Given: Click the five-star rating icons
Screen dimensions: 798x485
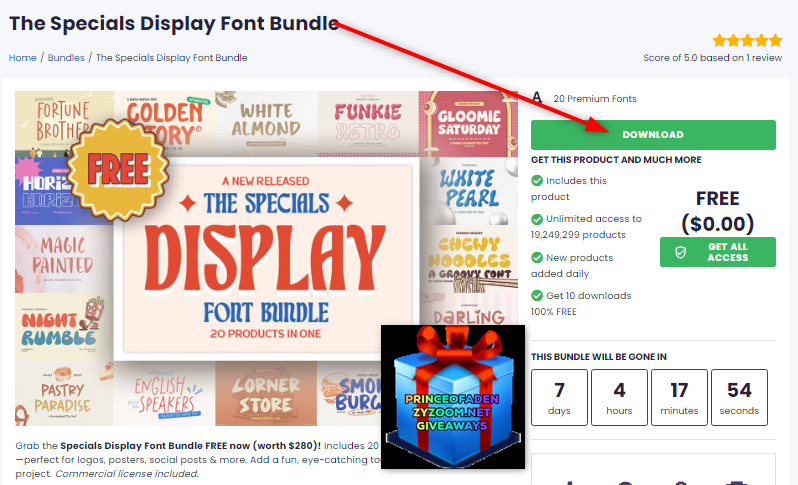Looking at the screenshot, I should click(x=747, y=40).
